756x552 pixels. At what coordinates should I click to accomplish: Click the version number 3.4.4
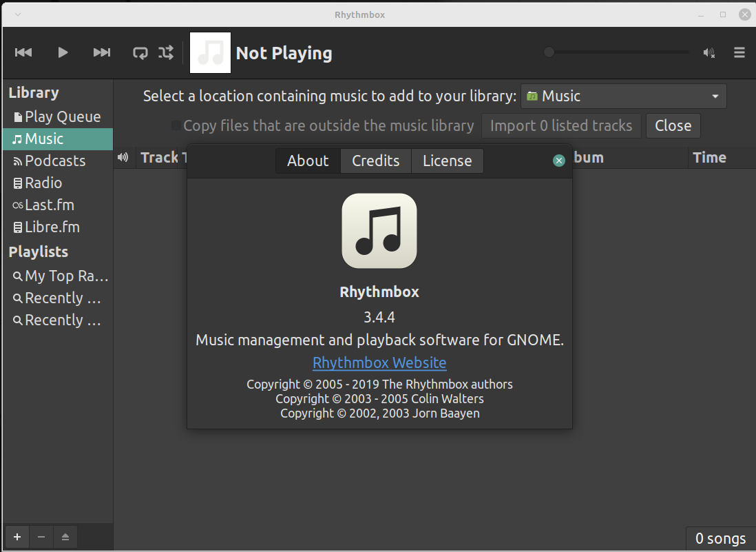[x=379, y=318]
